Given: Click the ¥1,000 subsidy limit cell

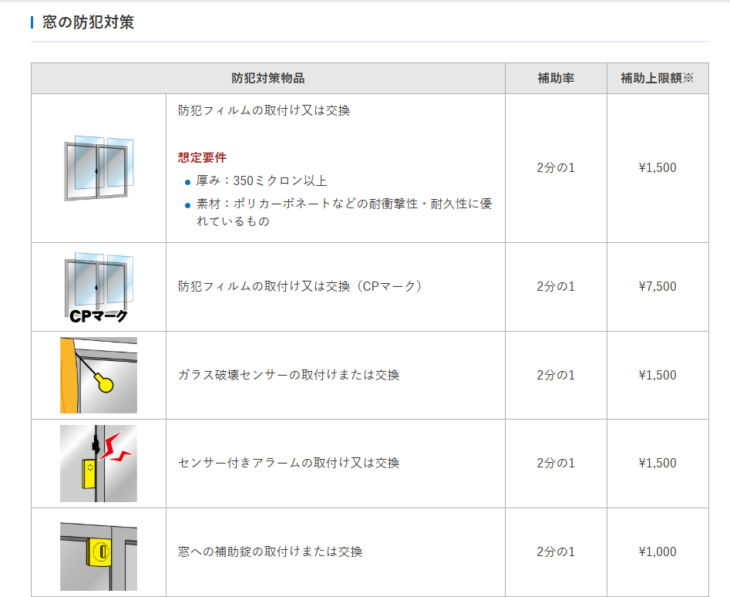Looking at the screenshot, I should [x=657, y=552].
